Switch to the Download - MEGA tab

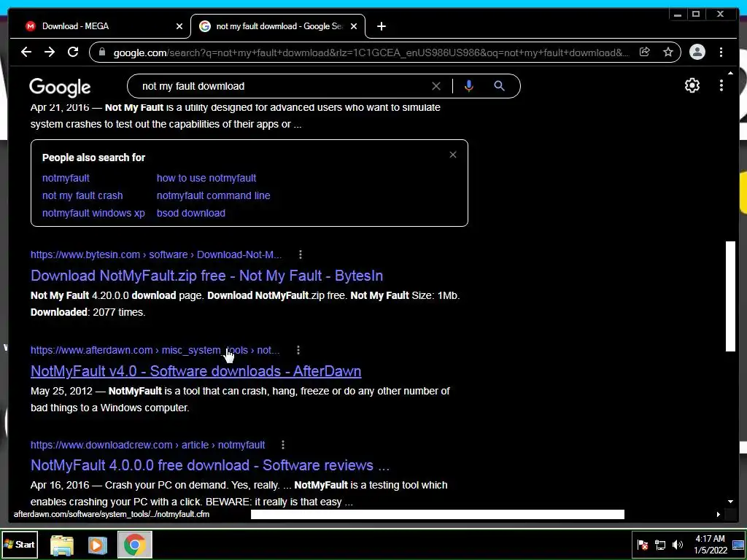point(100,26)
